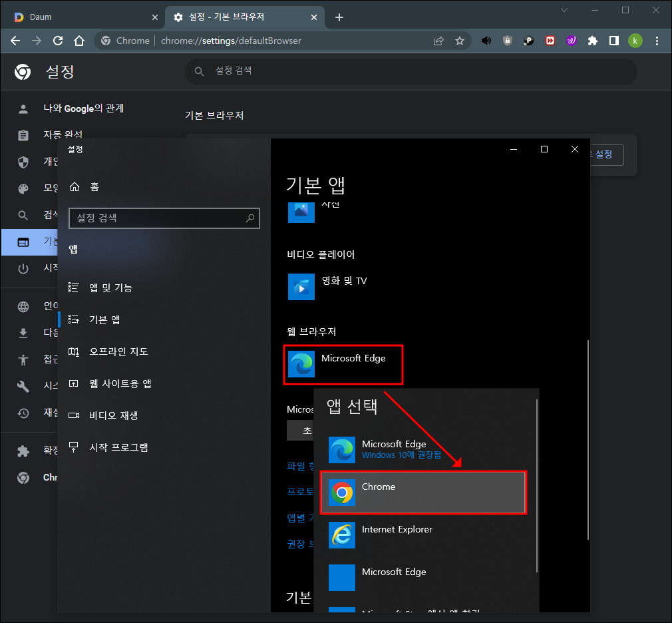Open the purple W extension icon
The height and width of the screenshot is (623, 672).
click(x=572, y=41)
